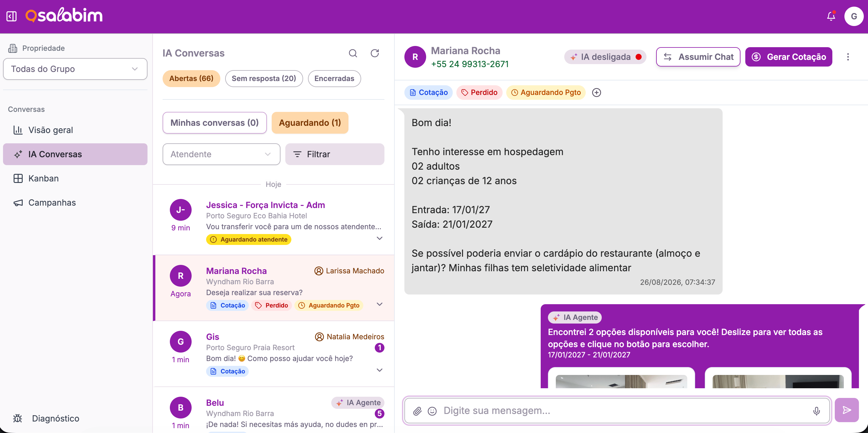Click the IA Agente badge in the message bubble
Screen dimensions: 868x433
pyautogui.click(x=575, y=317)
